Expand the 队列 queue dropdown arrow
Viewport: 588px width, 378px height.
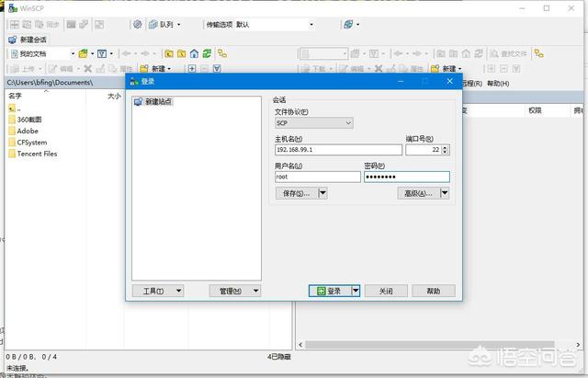tap(179, 25)
